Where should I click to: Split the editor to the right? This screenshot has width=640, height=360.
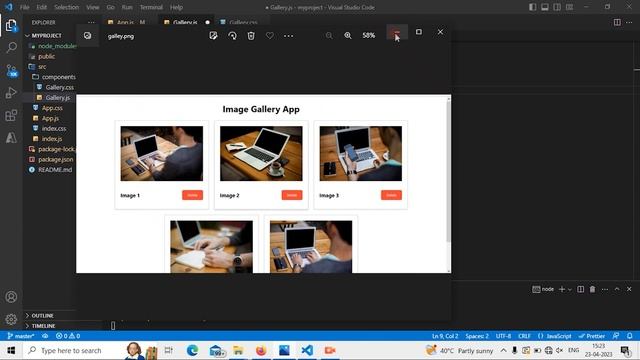click(x=617, y=22)
